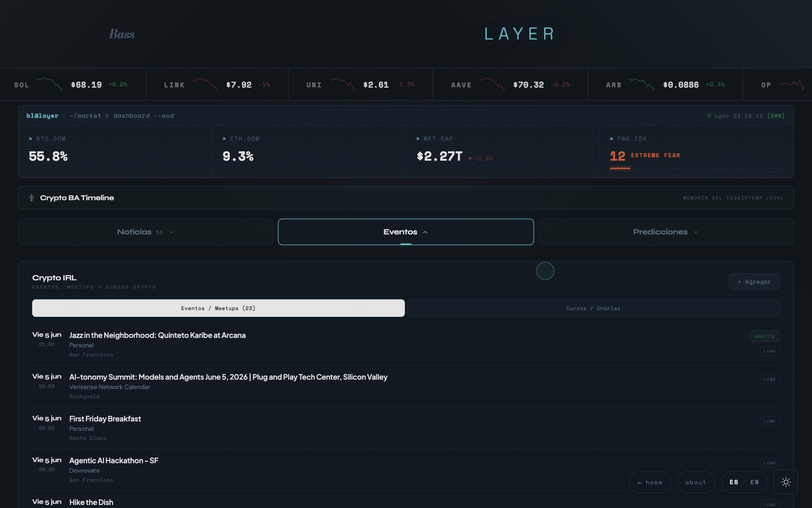Click the OP sparkline chart
The width and height of the screenshot is (812, 508).
click(792, 85)
